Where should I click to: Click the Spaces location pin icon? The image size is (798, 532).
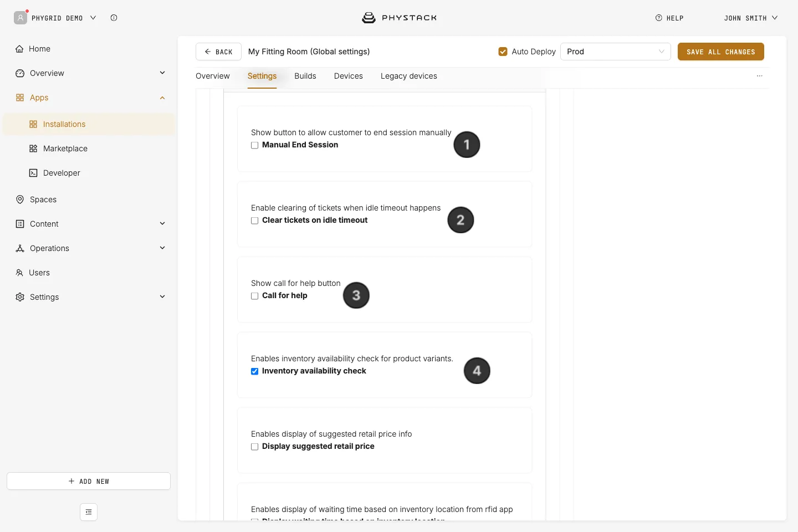click(20, 199)
